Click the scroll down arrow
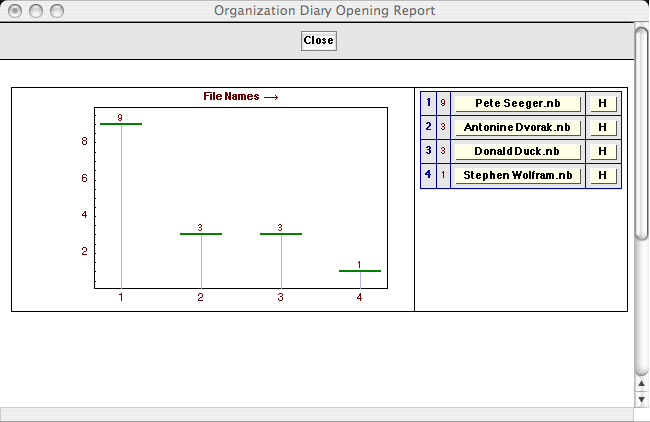 pos(641,399)
